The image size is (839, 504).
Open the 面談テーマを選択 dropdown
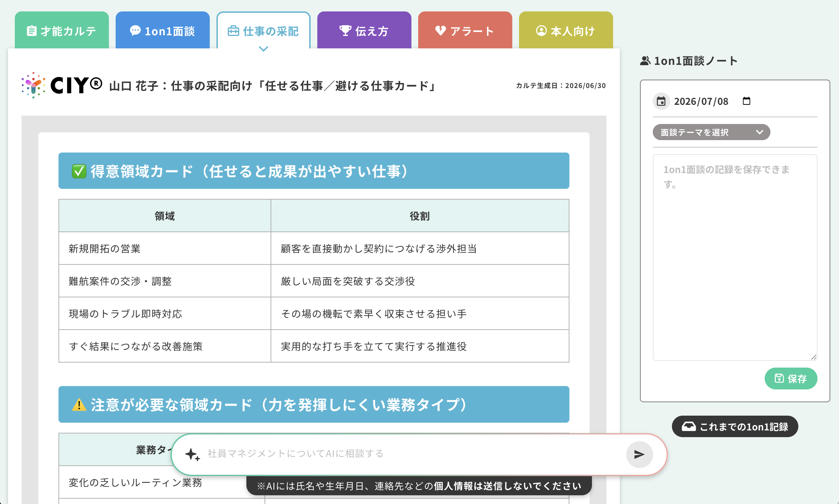point(711,132)
